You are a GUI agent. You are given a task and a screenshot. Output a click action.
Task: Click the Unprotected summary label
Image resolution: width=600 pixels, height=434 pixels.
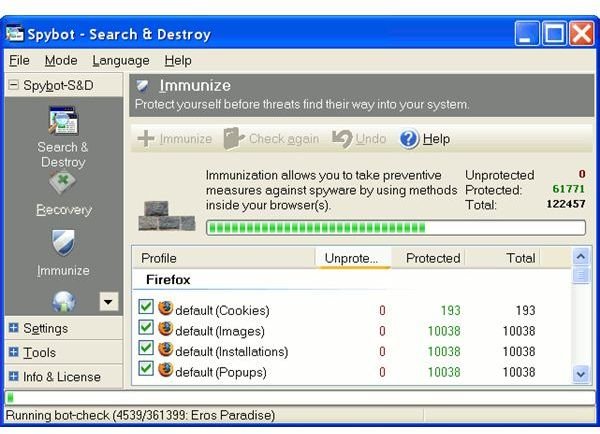click(x=500, y=175)
